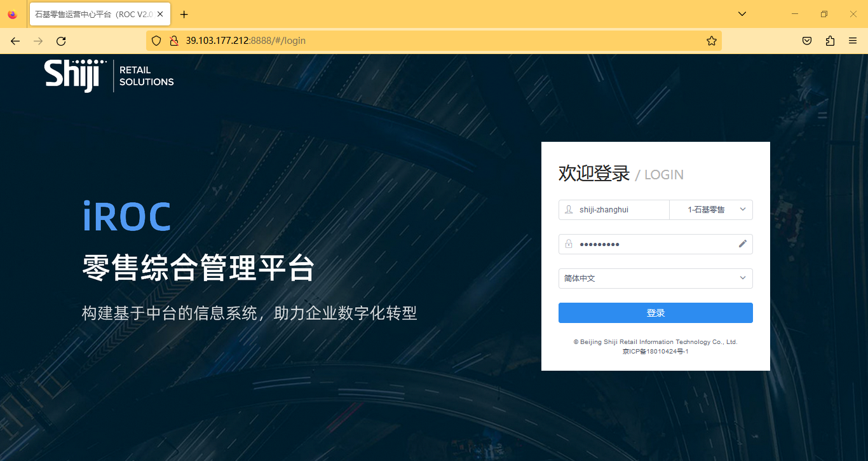Reload the current page
This screenshot has width=868, height=461.
[61, 41]
